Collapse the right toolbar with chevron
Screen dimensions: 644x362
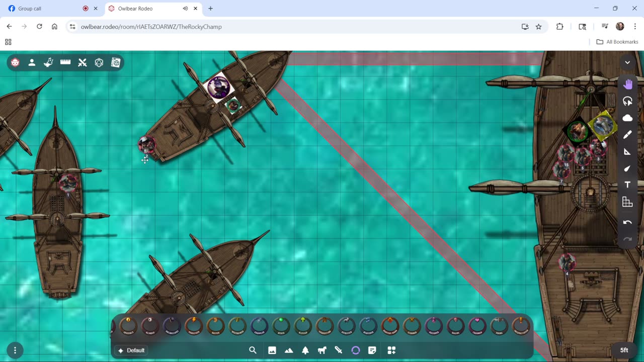[627, 62]
